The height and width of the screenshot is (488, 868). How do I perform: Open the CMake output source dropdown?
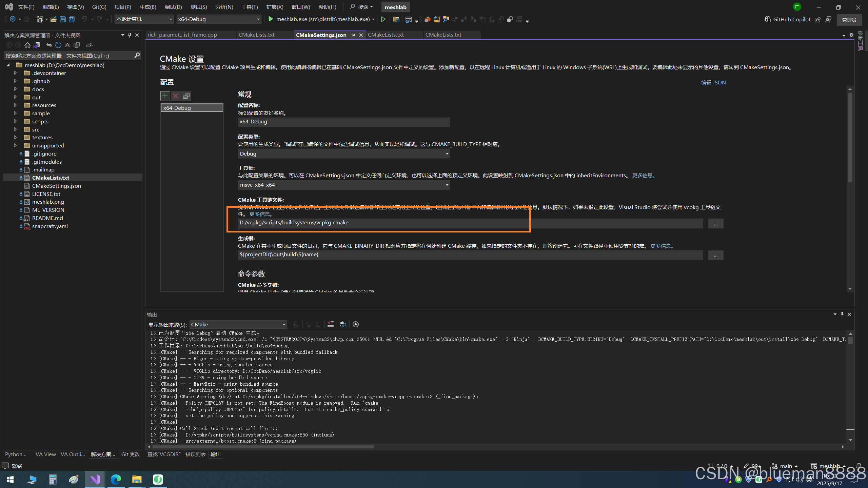pyautogui.click(x=238, y=324)
